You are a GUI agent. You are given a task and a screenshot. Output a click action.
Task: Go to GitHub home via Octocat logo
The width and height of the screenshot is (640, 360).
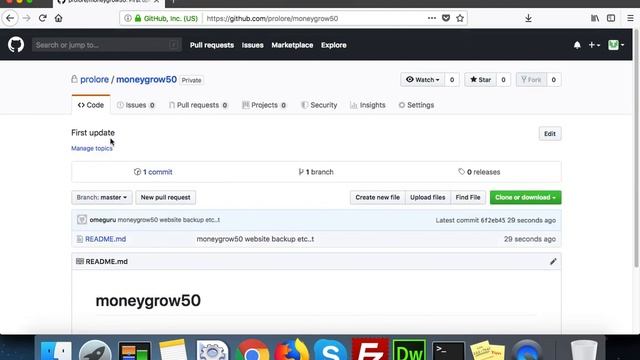click(16, 45)
